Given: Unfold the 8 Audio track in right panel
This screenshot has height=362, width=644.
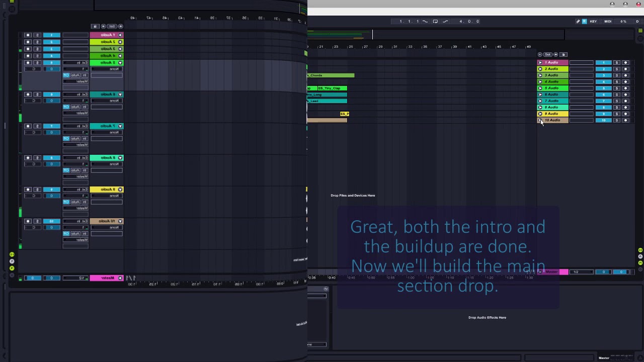Looking at the screenshot, I should pyautogui.click(x=540, y=107).
